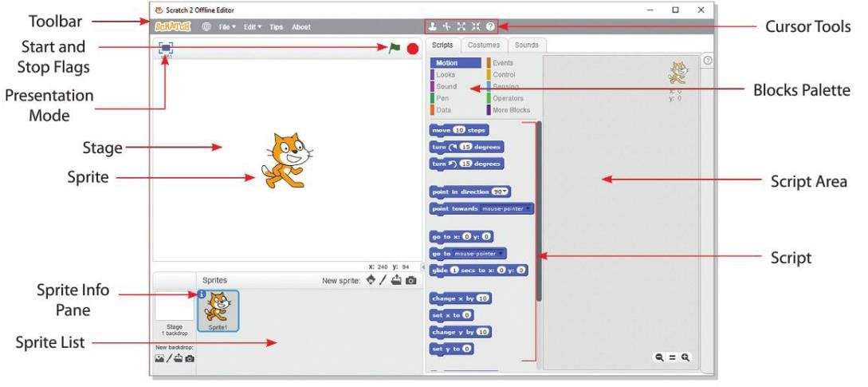Screen dimensions: 868x387
Task: Reset script area zoom
Action: [672, 357]
